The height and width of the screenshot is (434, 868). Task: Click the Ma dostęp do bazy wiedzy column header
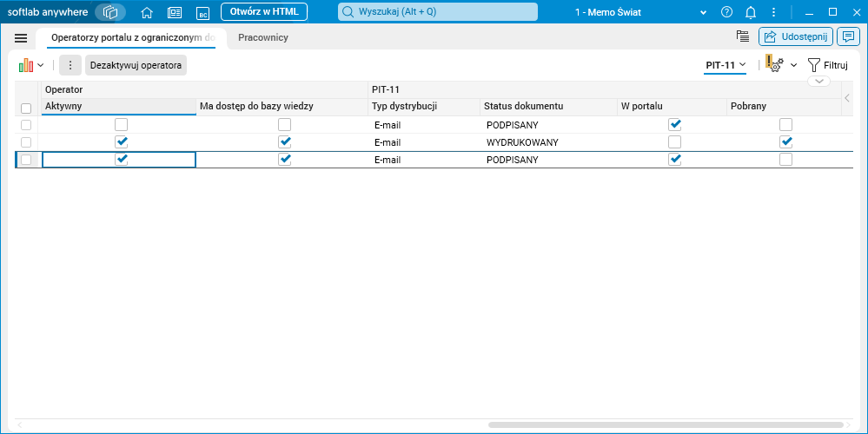(282, 106)
